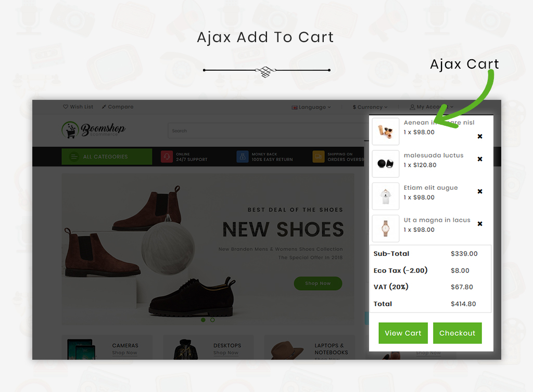Delete Etiam elit augue cart item
Viewport: 533px width, 392px height.
(479, 191)
